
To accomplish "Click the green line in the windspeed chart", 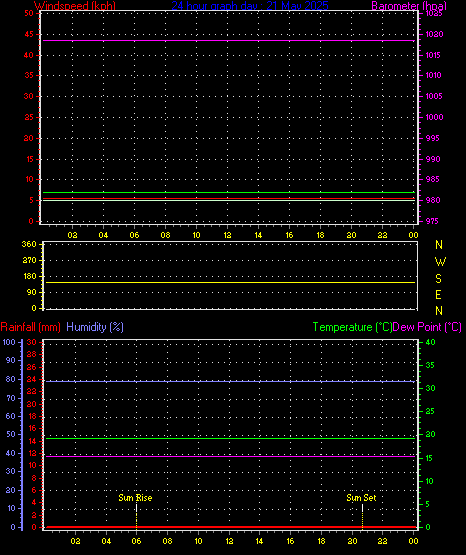I will [x=228, y=193].
